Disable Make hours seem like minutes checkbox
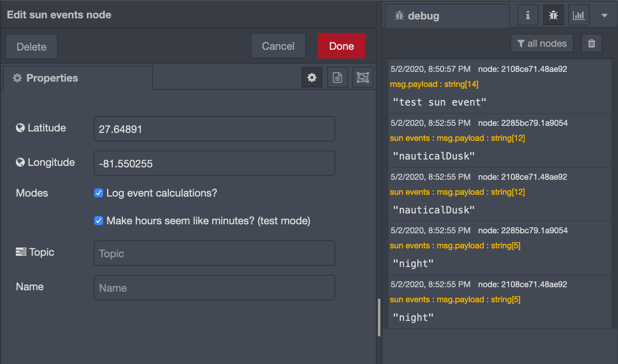The width and height of the screenshot is (618, 364). pos(99,221)
